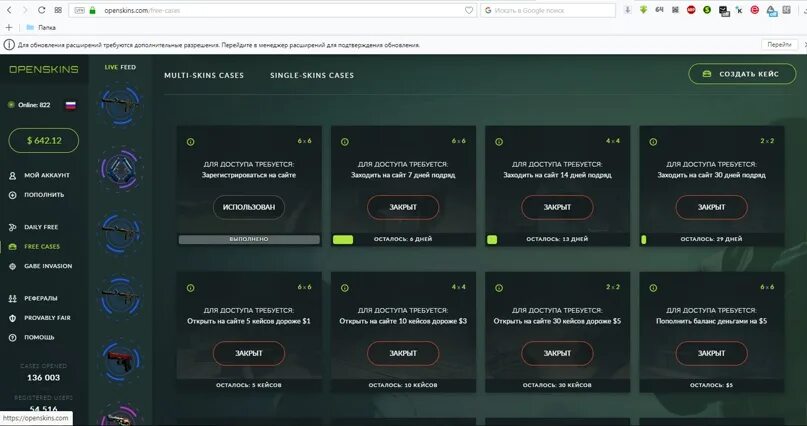Click 'ОСТАЛОСЬ: 13 ДНЕЙ' progress bar
The width and height of the screenshot is (807, 426).
point(557,239)
